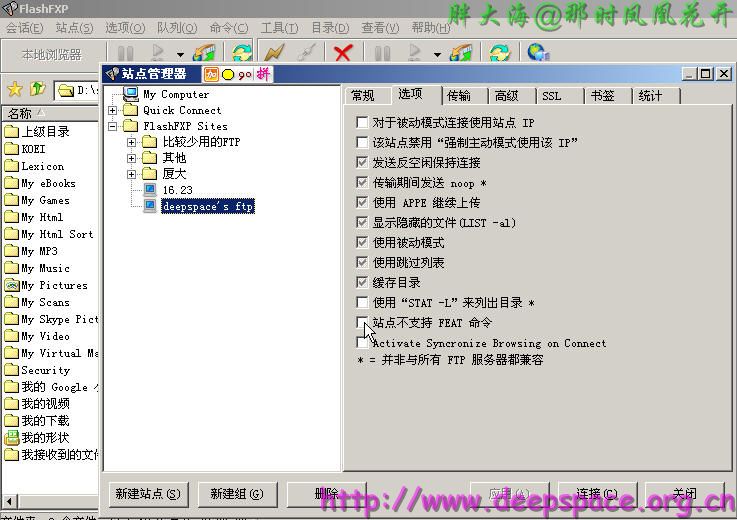
Task: Collapse the FlashFXP Sites tree node
Action: [x=113, y=126]
